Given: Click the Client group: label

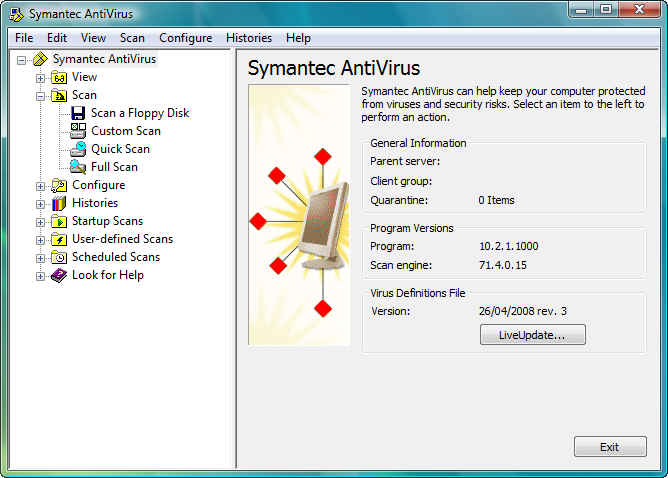Looking at the screenshot, I should tap(401, 181).
